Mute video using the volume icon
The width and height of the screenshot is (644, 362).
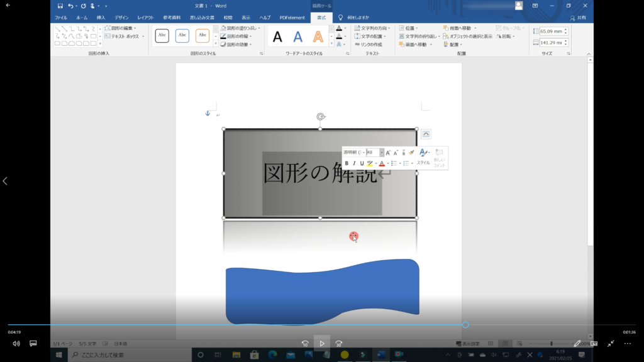tap(16, 344)
